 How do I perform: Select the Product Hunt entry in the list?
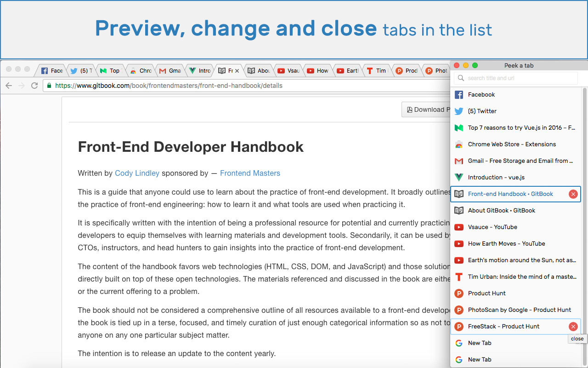click(x=515, y=293)
